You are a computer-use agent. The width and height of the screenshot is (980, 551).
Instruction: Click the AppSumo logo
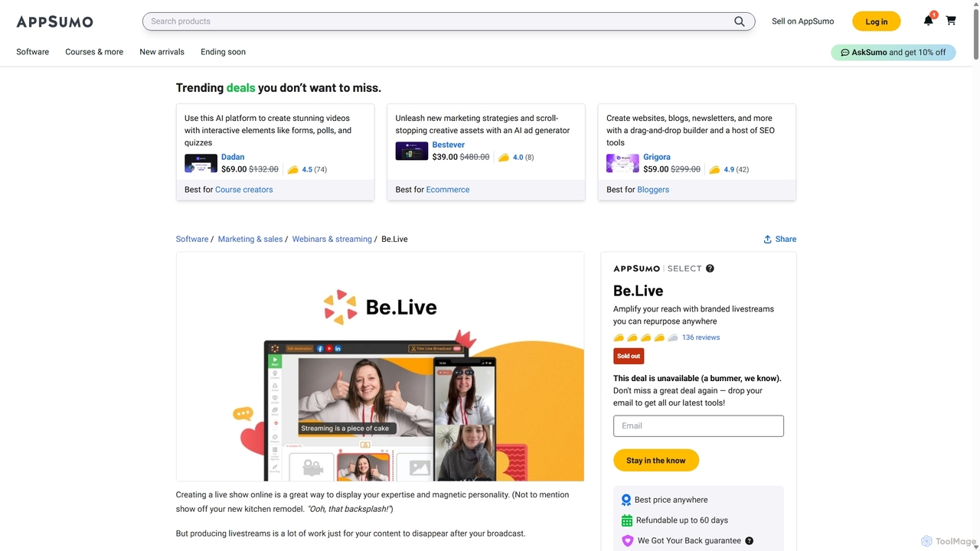[x=54, y=21]
